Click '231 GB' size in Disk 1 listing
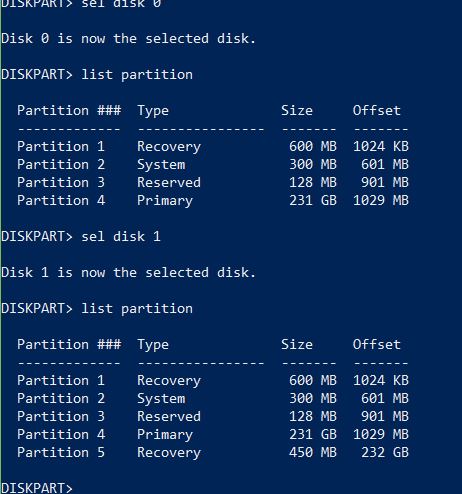The image size is (462, 494). [x=313, y=434]
